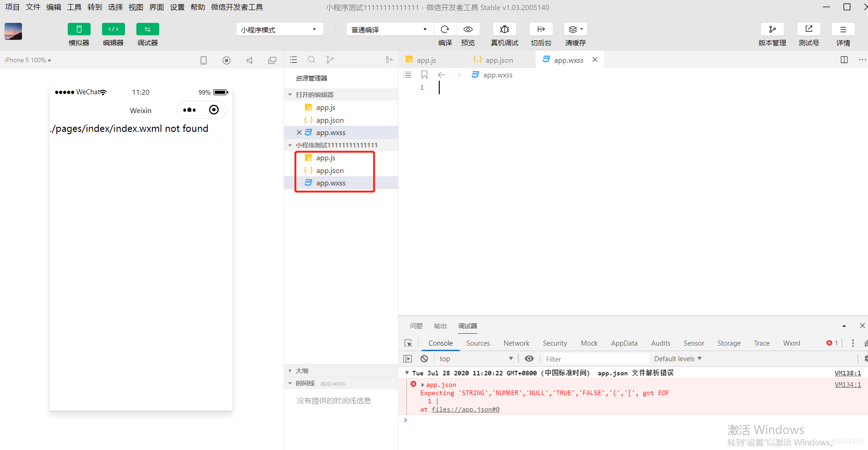Screen dimensions: 868x450
Task: Close the app.wxss editor tab
Action: (x=595, y=60)
